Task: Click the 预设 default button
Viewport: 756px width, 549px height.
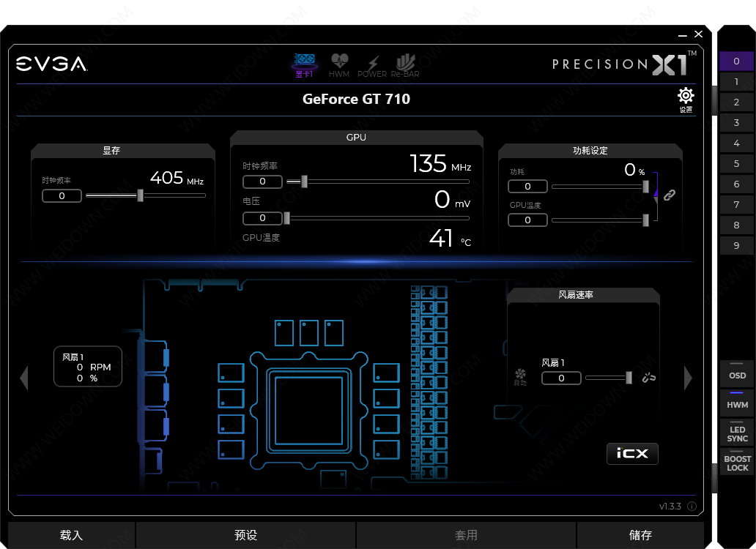Action: pyautogui.click(x=245, y=535)
